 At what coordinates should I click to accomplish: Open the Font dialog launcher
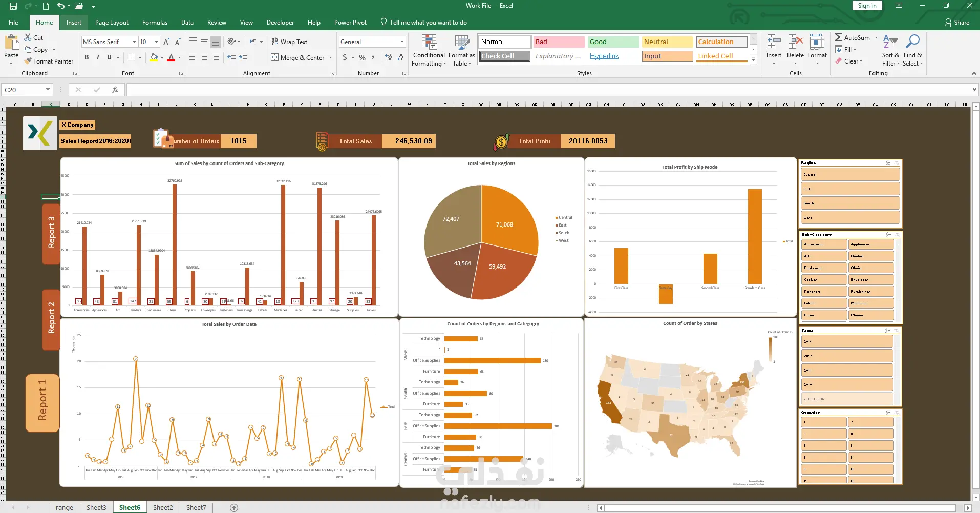pos(181,74)
